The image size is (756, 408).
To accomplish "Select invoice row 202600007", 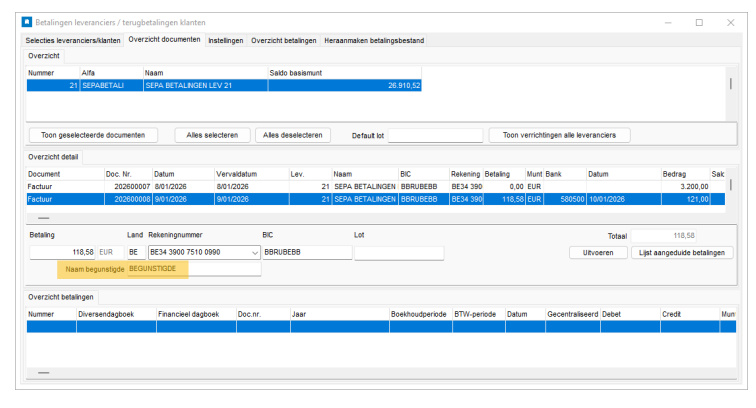I will pos(376,187).
